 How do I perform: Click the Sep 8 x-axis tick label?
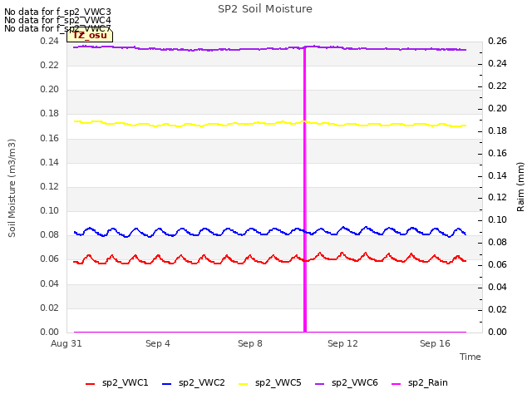[250, 343]
